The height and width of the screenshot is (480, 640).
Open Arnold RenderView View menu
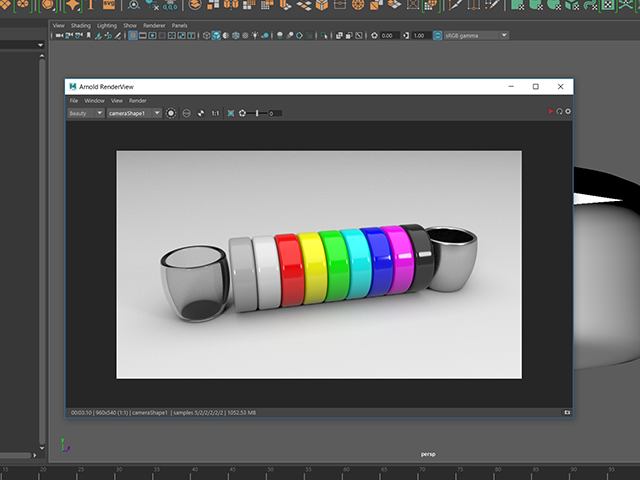tap(117, 100)
